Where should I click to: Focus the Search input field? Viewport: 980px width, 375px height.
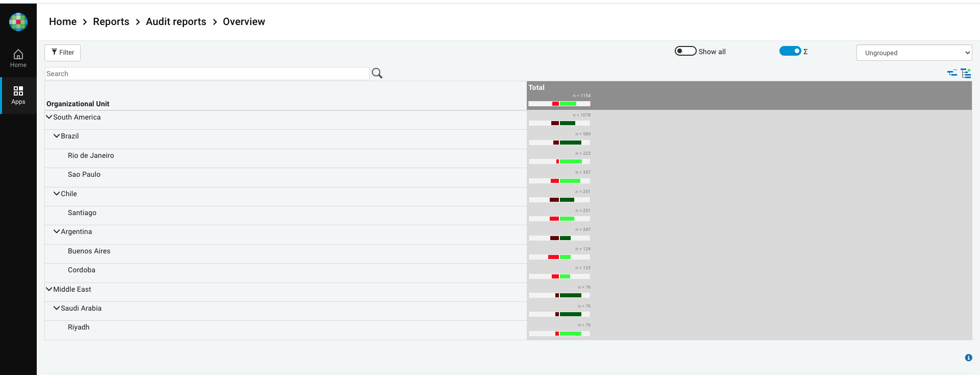(207, 74)
